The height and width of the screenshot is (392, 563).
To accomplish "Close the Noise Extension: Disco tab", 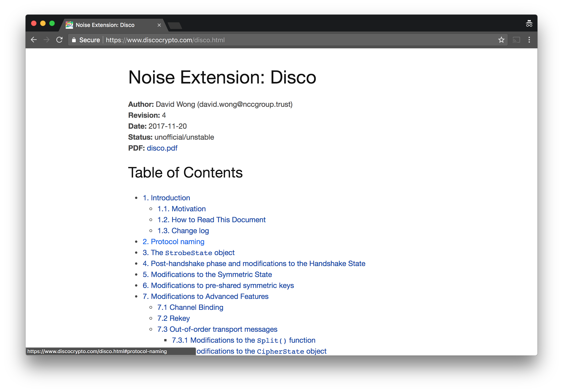I will coord(159,25).
